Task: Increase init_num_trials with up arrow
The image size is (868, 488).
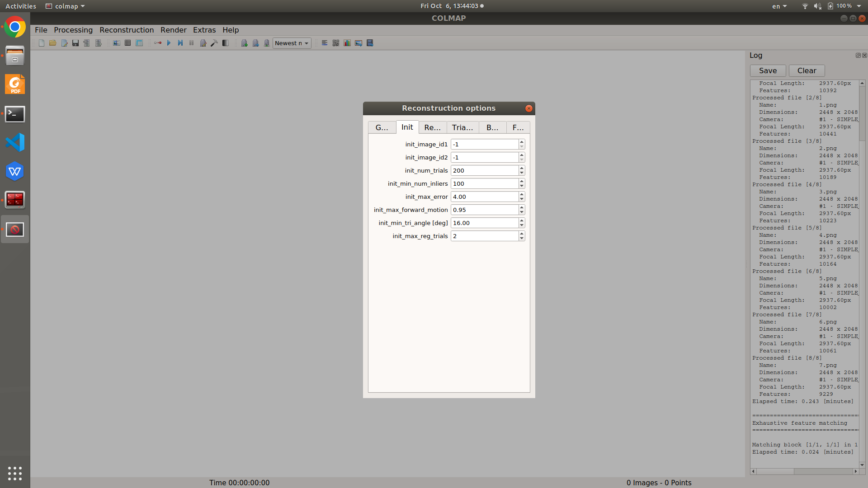Action: pos(522,168)
